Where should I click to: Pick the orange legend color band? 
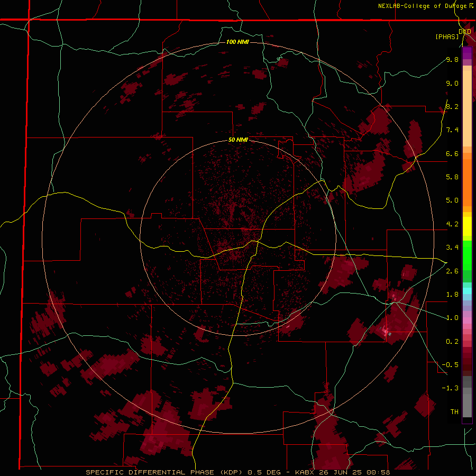coord(467,182)
